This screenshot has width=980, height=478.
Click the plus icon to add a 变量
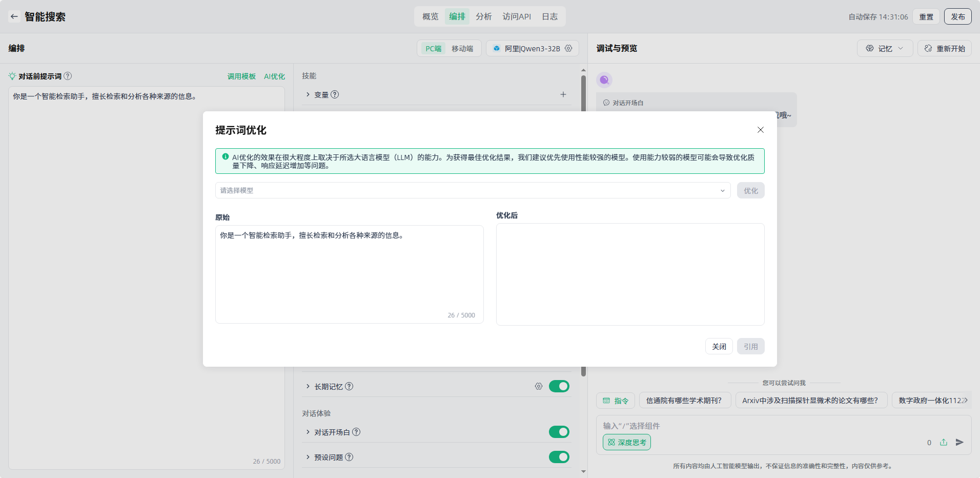563,94
